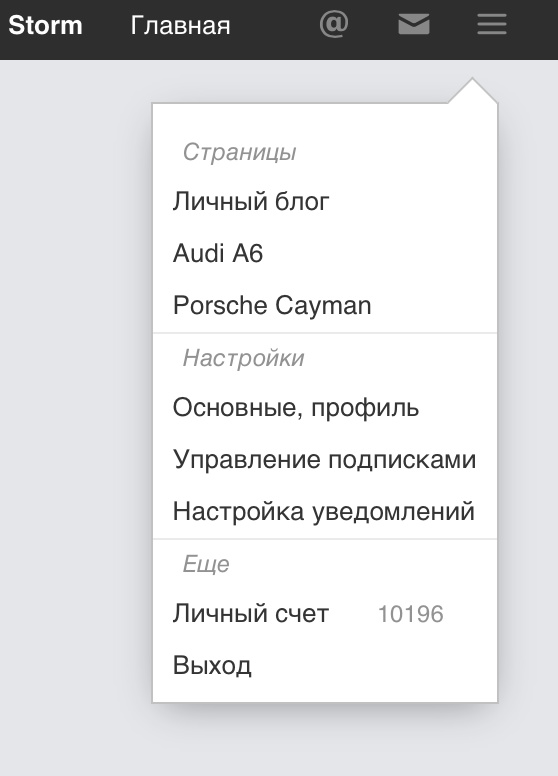Open mentions via the @ icon
Screen dimensions: 558x776
click(x=334, y=25)
